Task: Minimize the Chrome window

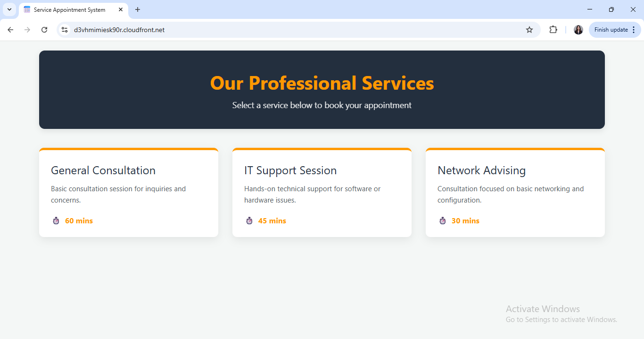Action: [590, 9]
